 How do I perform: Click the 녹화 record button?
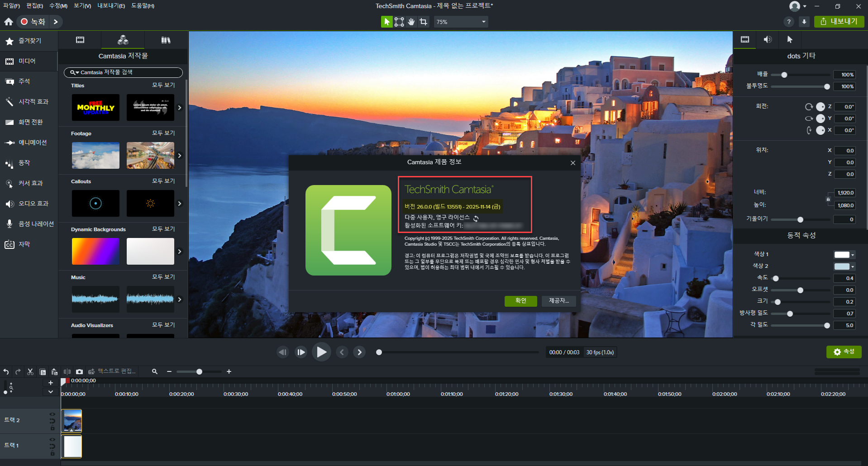click(x=34, y=22)
